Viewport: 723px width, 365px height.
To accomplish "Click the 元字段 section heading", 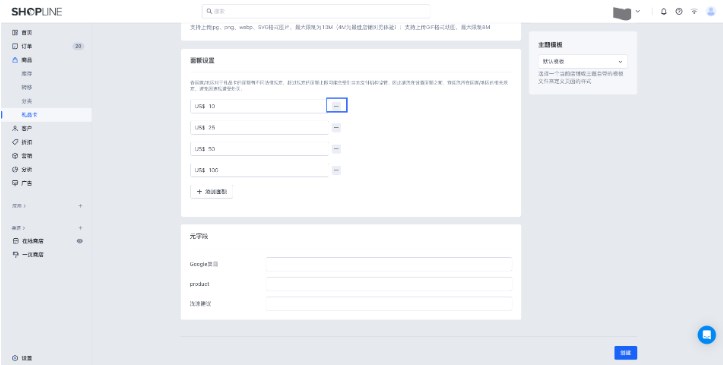I will [199, 236].
